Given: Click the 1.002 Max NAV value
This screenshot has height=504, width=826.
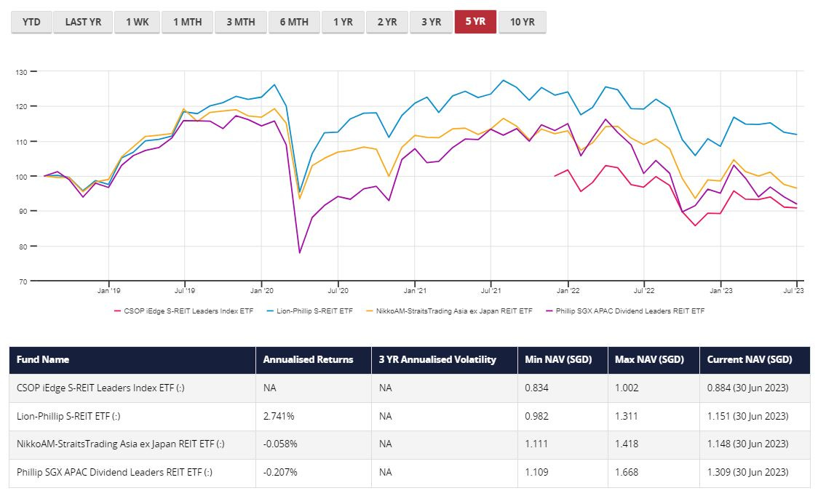Looking at the screenshot, I should (627, 388).
